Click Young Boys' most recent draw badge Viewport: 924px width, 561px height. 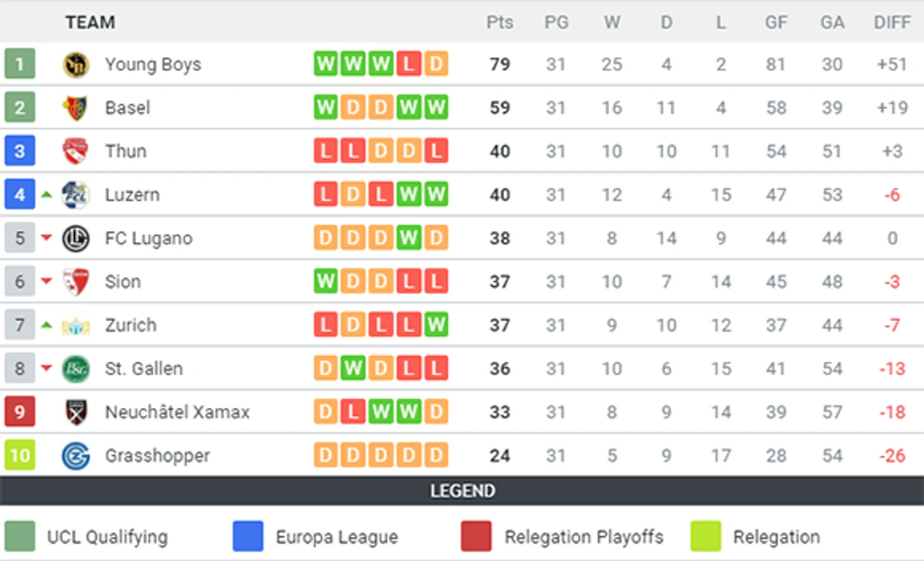(436, 64)
